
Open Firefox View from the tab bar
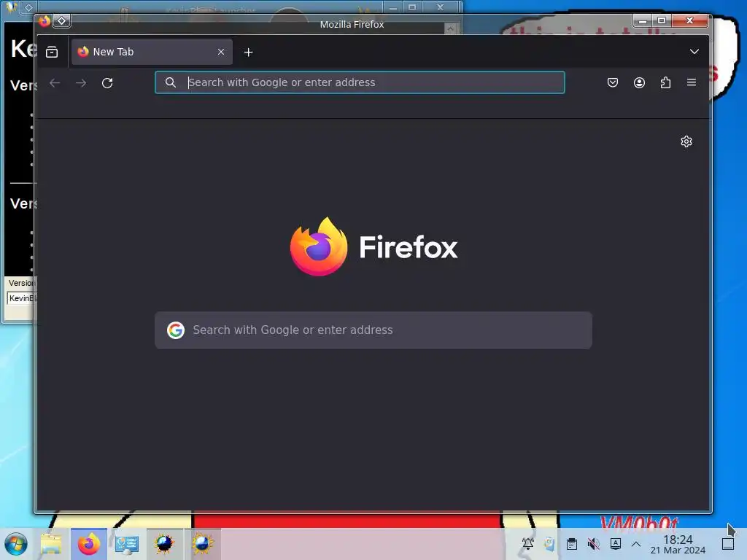coord(52,52)
